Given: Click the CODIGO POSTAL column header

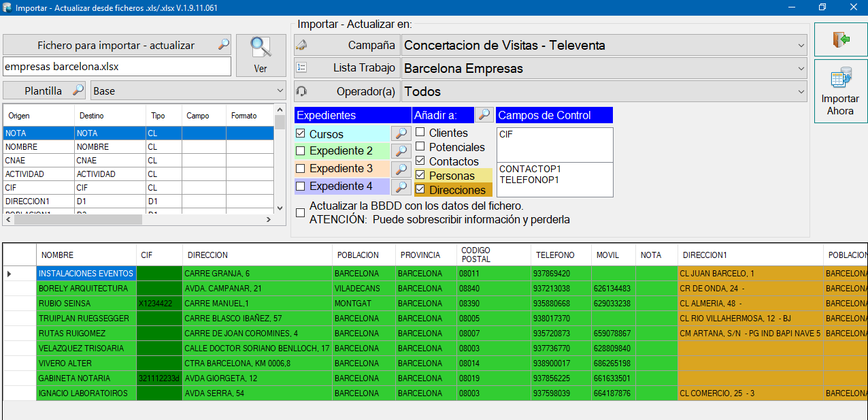Looking at the screenshot, I should (494, 255).
